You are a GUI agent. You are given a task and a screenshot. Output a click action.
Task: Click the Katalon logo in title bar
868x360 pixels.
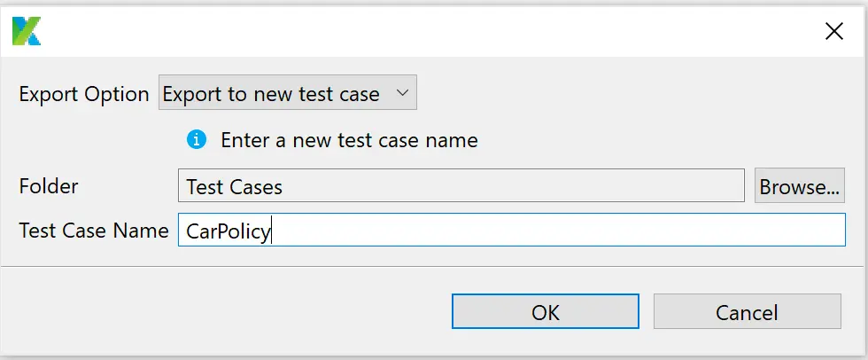(27, 31)
